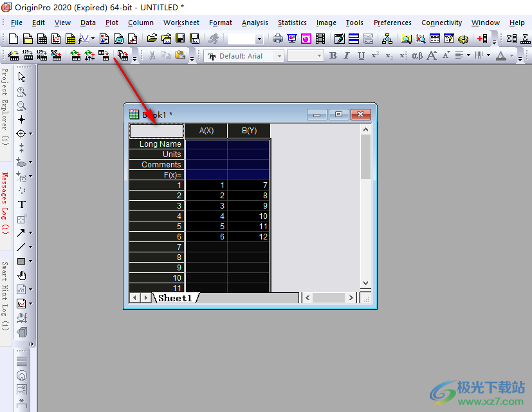Screen dimensions: 532x412
Task: Click the vertical scrollbar of the Book1 window
Action: [365, 206]
